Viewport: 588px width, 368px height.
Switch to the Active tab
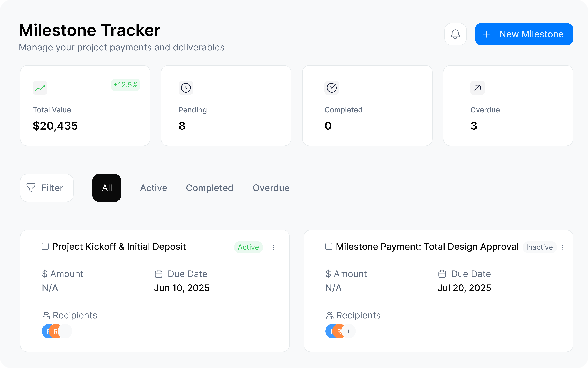coord(154,188)
